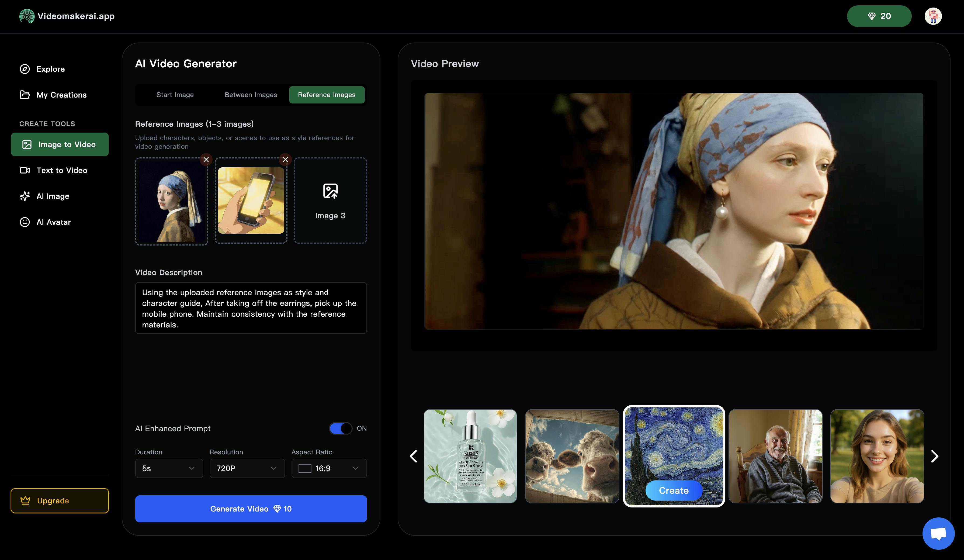Screen dimensions: 964x560
Task: Click the Videomakerai.app logo
Action: click(x=67, y=16)
